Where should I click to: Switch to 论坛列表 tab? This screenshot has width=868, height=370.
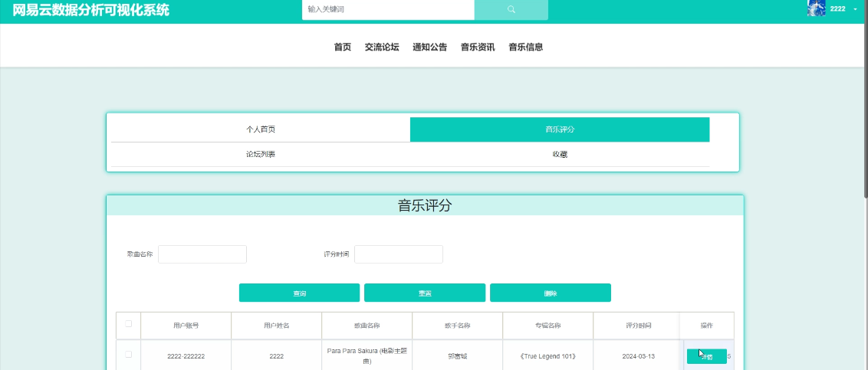(x=261, y=154)
